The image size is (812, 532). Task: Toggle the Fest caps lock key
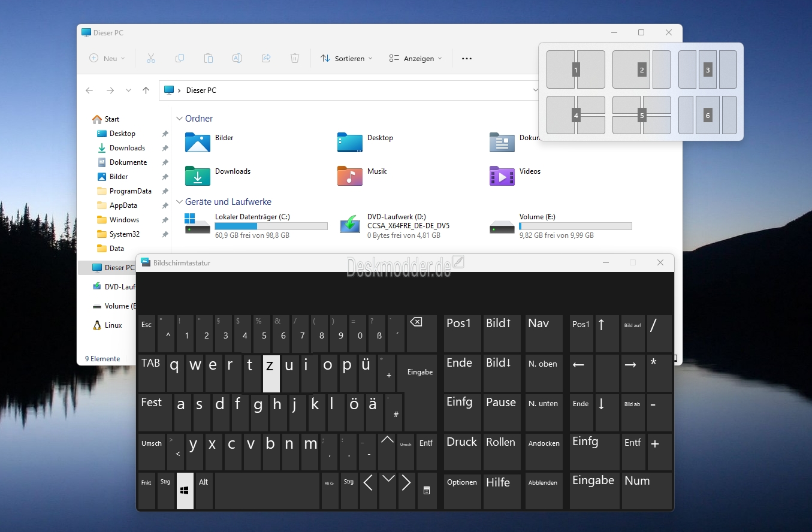(155, 412)
